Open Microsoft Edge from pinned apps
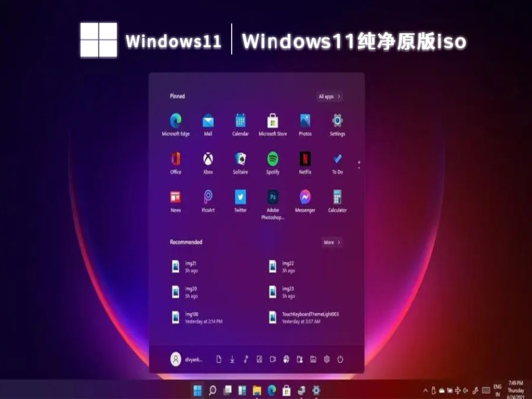 click(175, 121)
